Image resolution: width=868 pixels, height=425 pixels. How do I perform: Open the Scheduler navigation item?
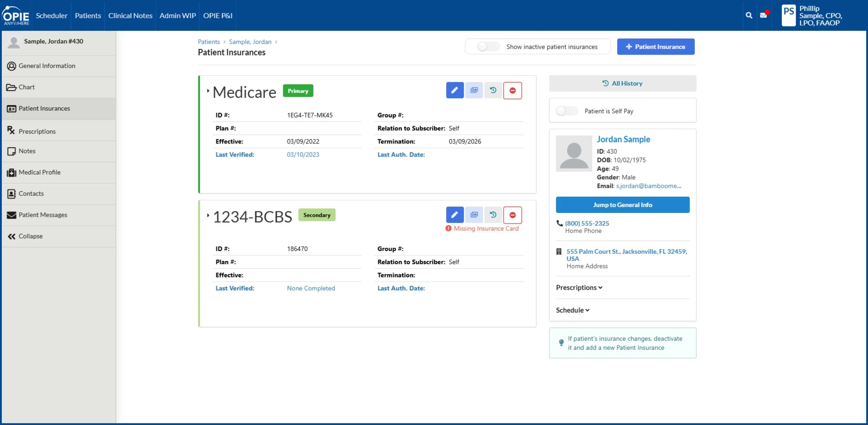51,15
